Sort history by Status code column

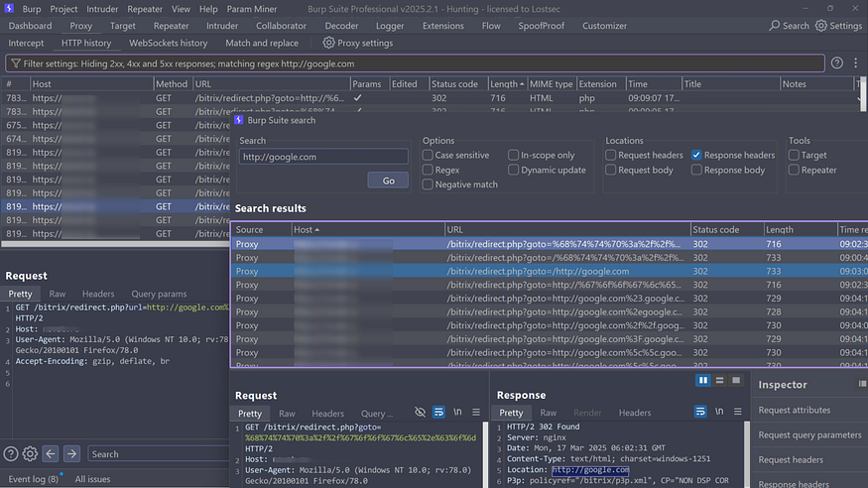[x=458, y=84]
